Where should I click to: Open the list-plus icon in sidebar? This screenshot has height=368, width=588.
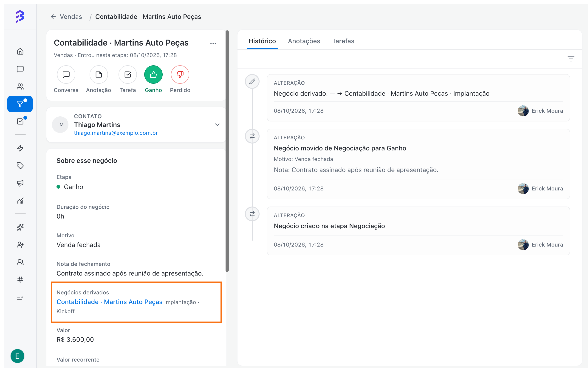[x=20, y=297]
